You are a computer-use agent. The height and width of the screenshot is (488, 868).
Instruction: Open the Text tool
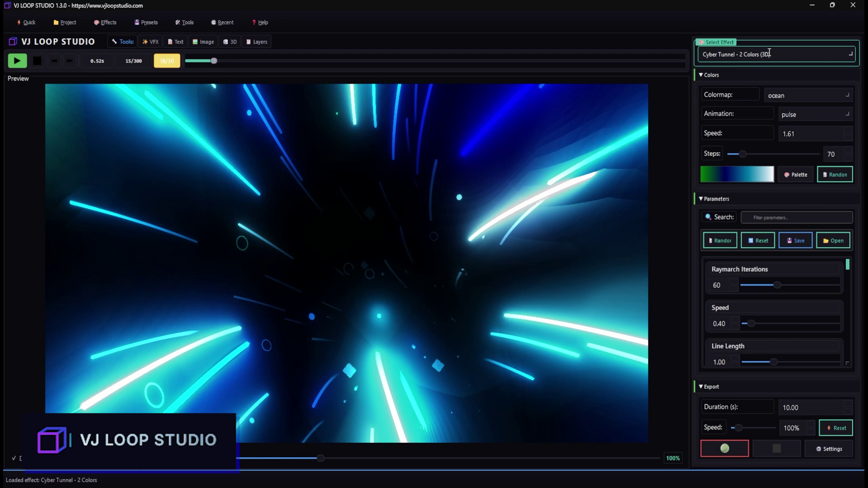(x=175, y=41)
